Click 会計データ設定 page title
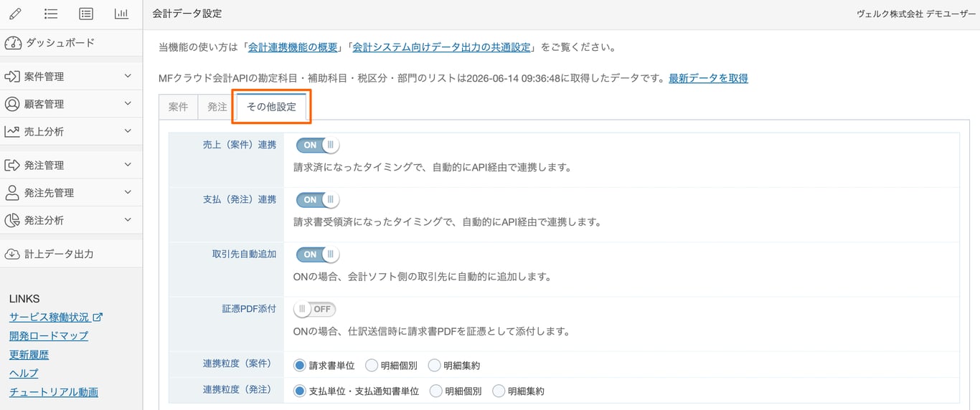980x410 pixels. (x=187, y=14)
